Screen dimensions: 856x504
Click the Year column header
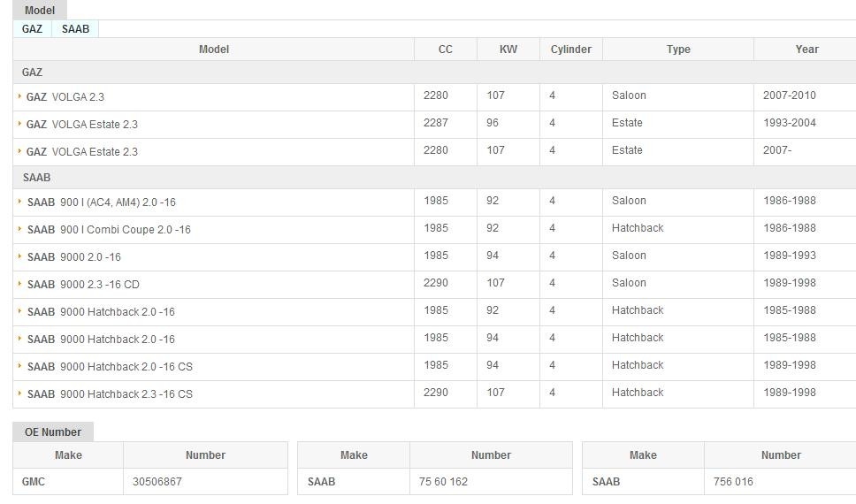[806, 50]
